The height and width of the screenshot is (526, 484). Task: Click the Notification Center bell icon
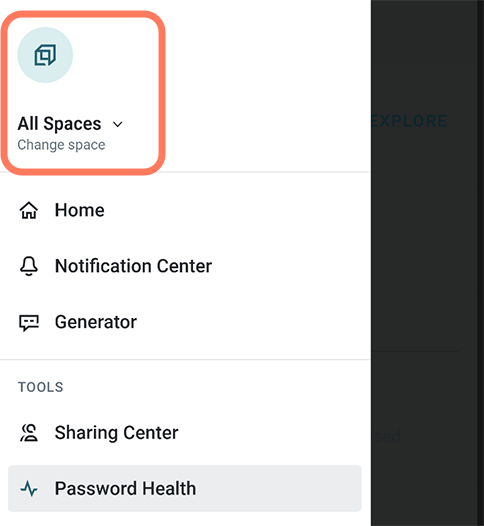(29, 266)
